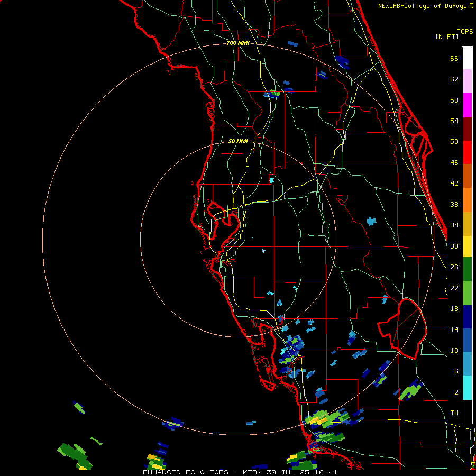
Task: Pick the dark red maroon color bar swatch
Action: click(467, 129)
